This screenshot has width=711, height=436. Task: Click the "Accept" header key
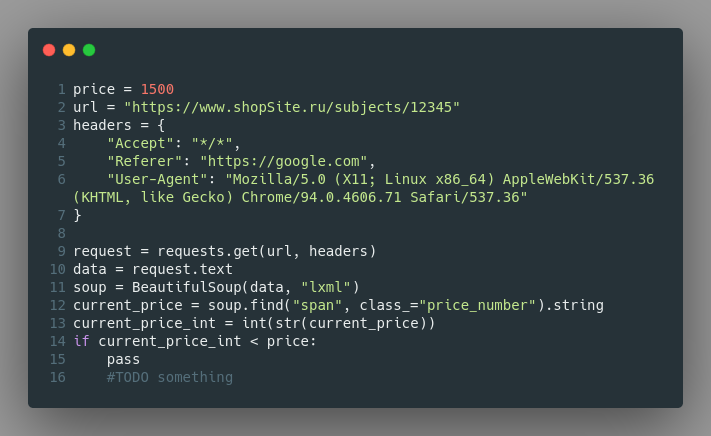point(141,143)
